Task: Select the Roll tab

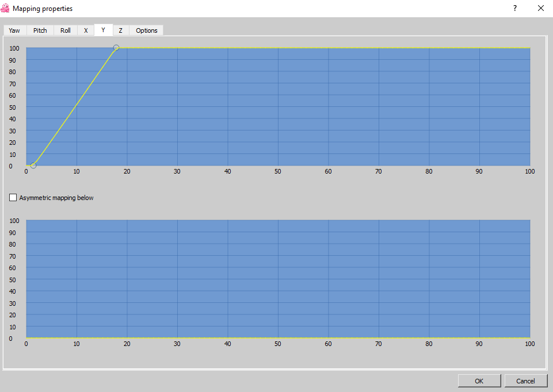Action: click(x=66, y=30)
